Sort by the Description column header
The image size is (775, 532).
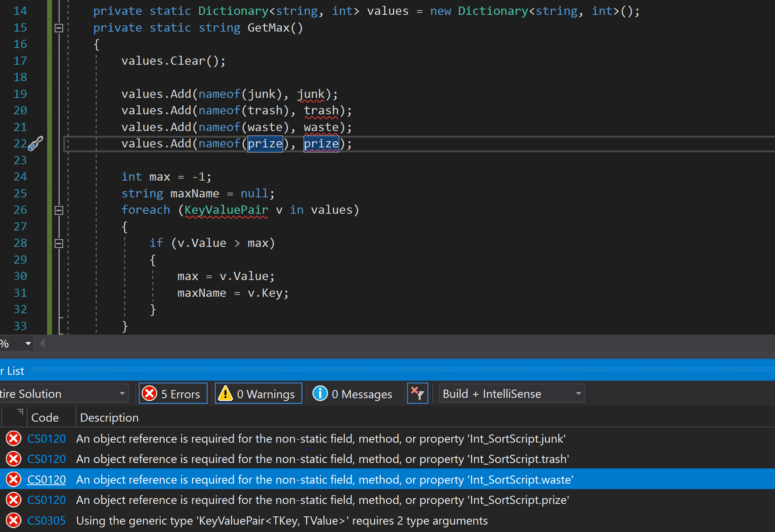point(109,418)
